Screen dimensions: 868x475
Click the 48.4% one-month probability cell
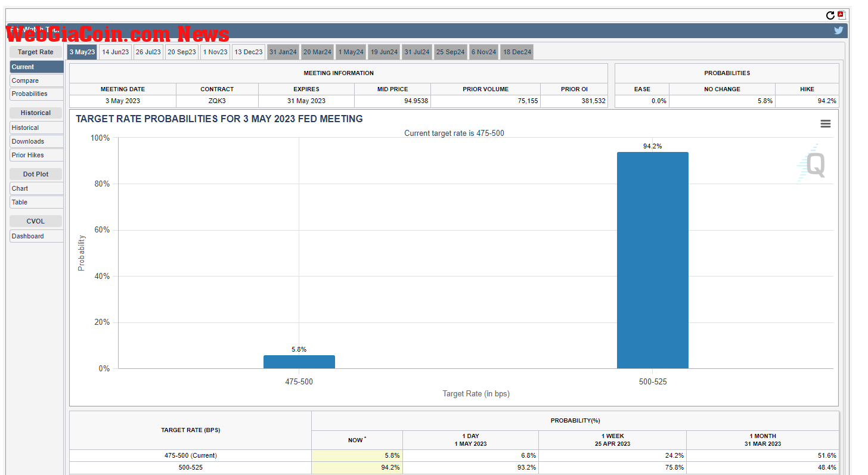762,467
